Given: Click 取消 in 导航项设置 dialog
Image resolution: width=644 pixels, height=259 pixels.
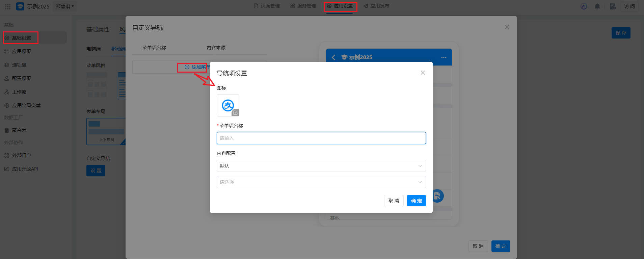Looking at the screenshot, I should 394,201.
